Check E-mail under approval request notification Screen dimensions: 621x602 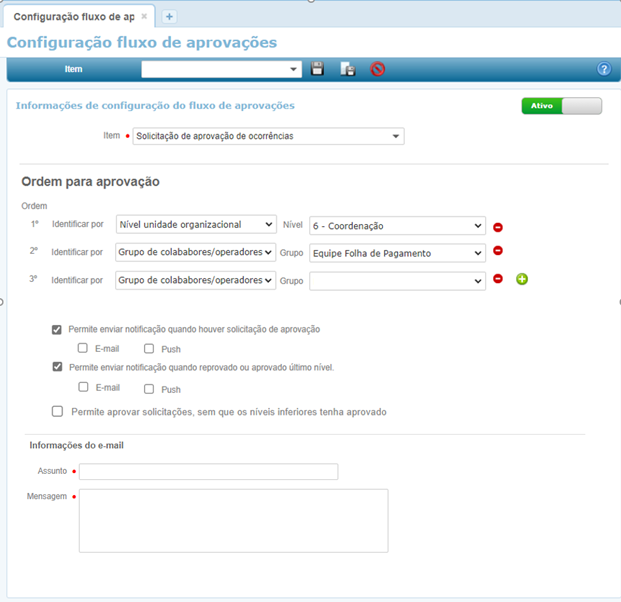point(83,349)
